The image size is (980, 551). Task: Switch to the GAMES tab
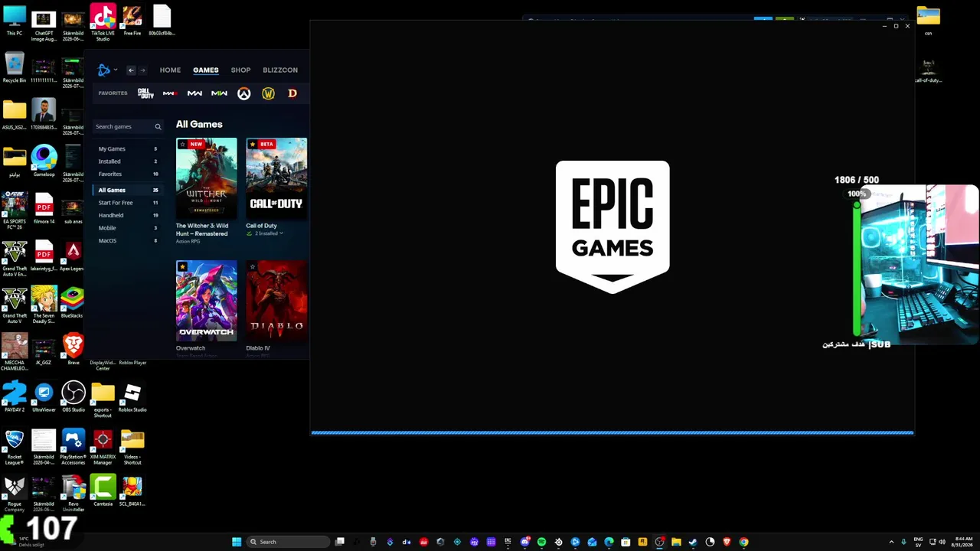(206, 70)
